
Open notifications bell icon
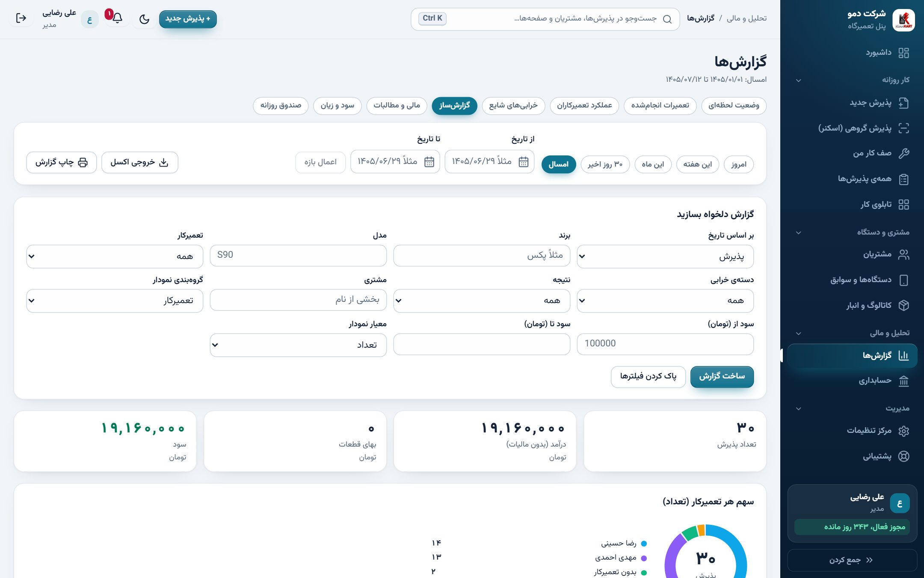pyautogui.click(x=117, y=18)
